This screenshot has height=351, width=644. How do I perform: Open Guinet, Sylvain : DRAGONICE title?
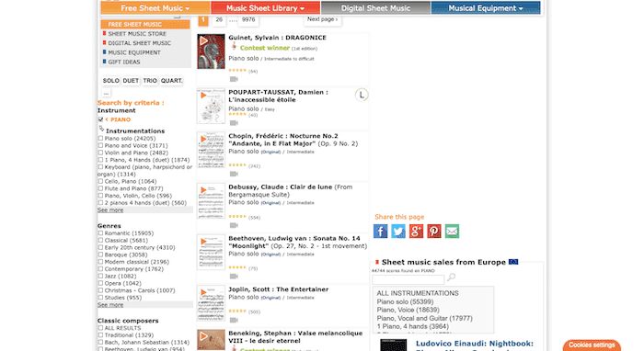[277, 38]
